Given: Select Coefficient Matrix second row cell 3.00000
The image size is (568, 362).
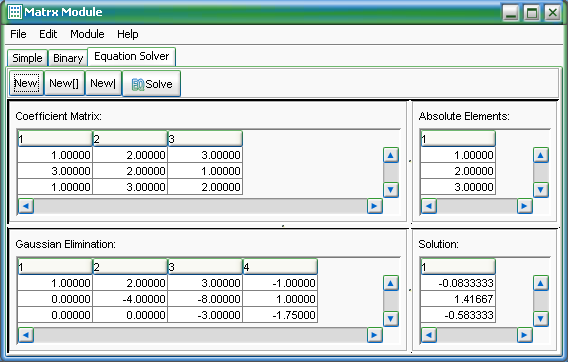Looking at the screenshot, I should point(55,171).
